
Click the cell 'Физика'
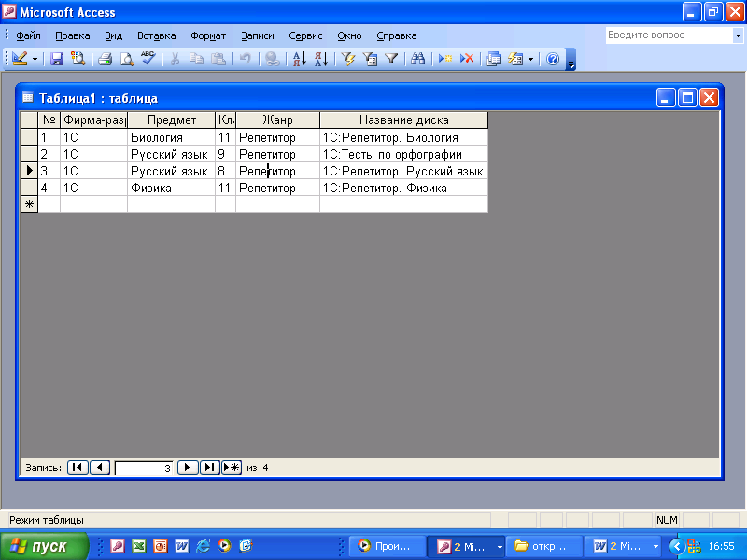(171, 189)
